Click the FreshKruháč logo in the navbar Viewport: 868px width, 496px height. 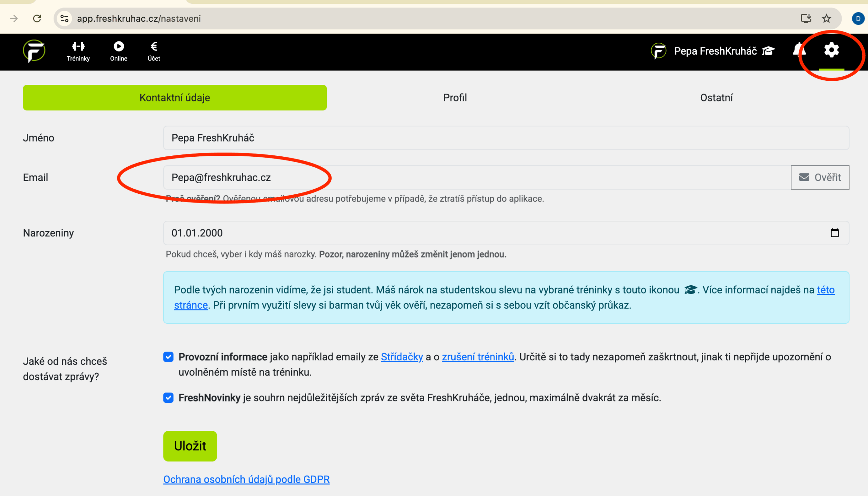tap(34, 51)
